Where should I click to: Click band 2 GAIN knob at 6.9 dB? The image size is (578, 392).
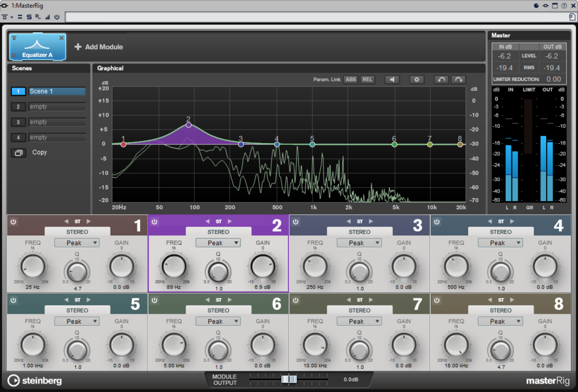[x=262, y=267]
